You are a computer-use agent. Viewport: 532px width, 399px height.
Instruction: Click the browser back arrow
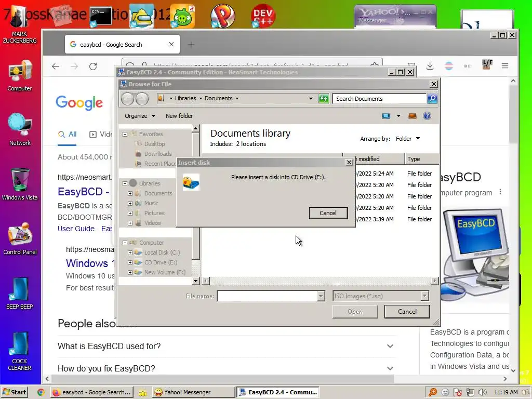(56, 66)
